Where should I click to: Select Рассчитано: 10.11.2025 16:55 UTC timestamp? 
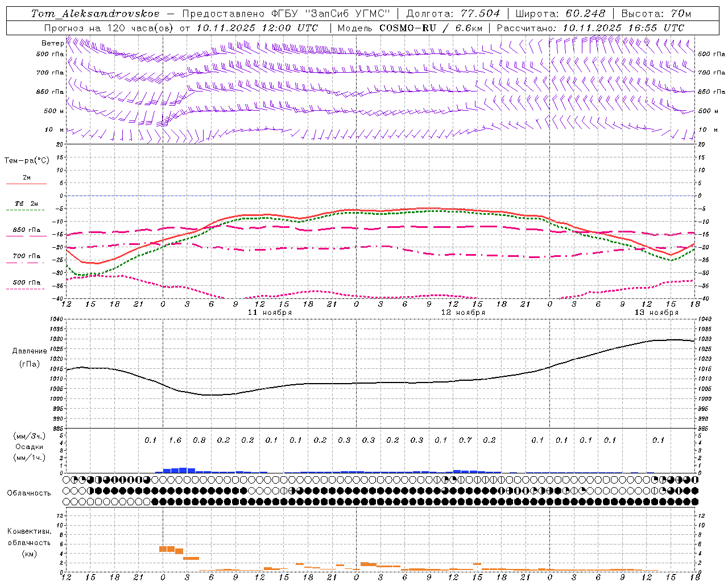point(591,28)
